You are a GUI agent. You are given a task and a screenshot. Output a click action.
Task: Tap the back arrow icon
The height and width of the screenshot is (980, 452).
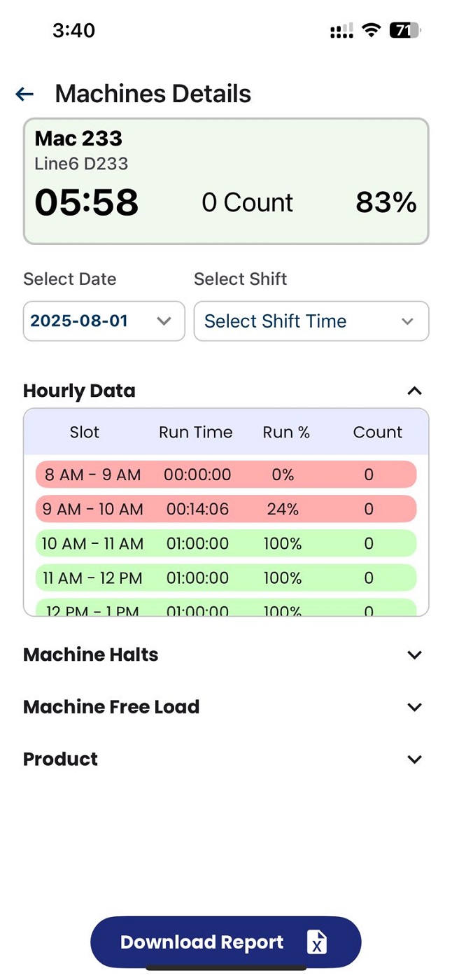24,94
